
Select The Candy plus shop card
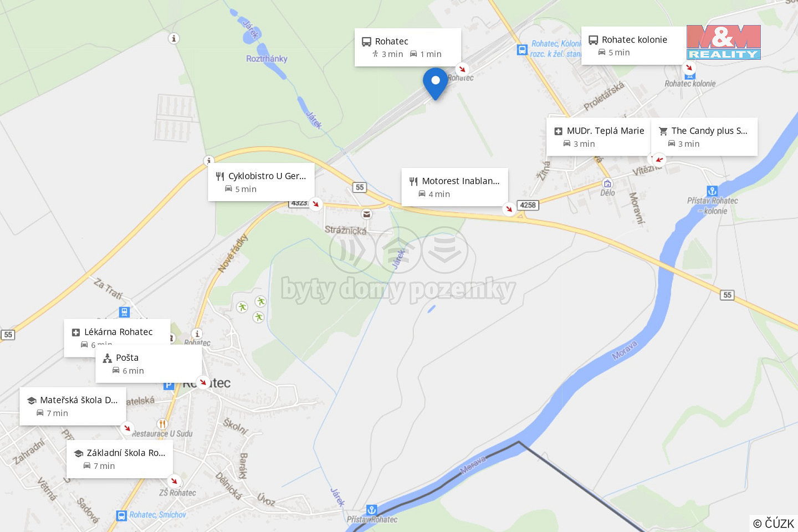[704, 136]
